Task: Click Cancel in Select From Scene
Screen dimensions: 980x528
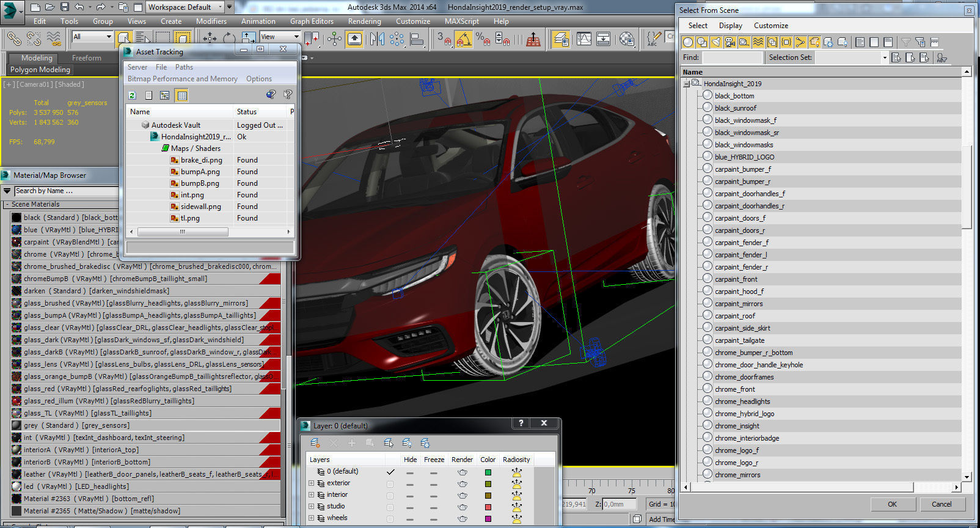Action: (x=942, y=504)
